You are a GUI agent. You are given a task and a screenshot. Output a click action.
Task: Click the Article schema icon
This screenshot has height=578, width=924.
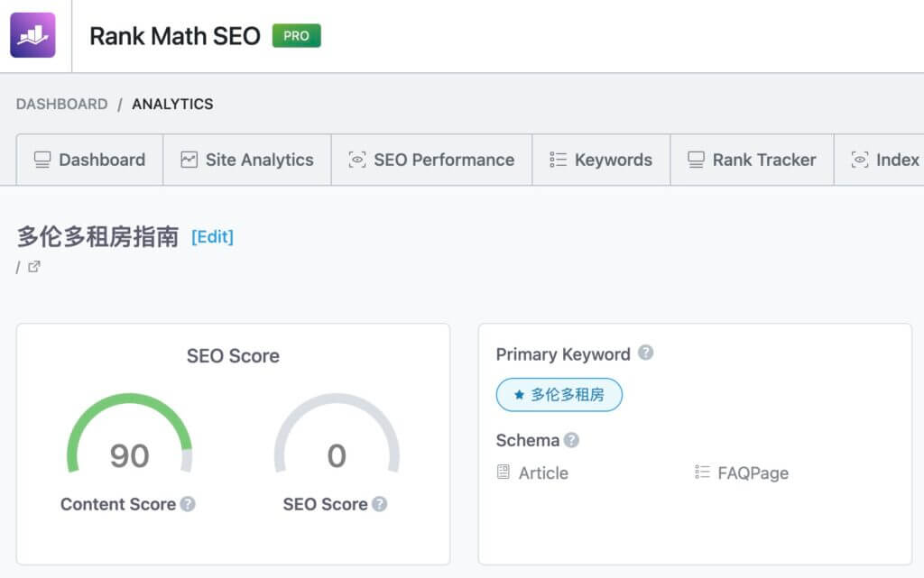[504, 472]
